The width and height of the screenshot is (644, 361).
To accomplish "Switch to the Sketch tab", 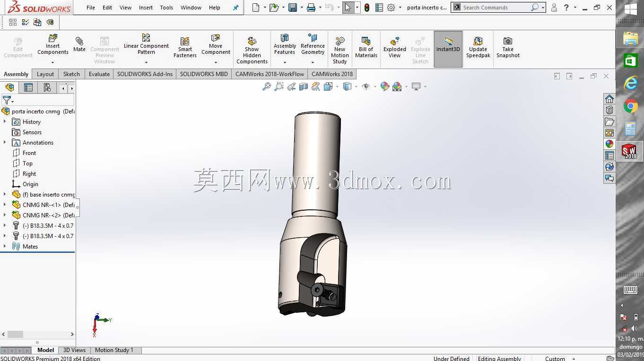I will (x=71, y=74).
